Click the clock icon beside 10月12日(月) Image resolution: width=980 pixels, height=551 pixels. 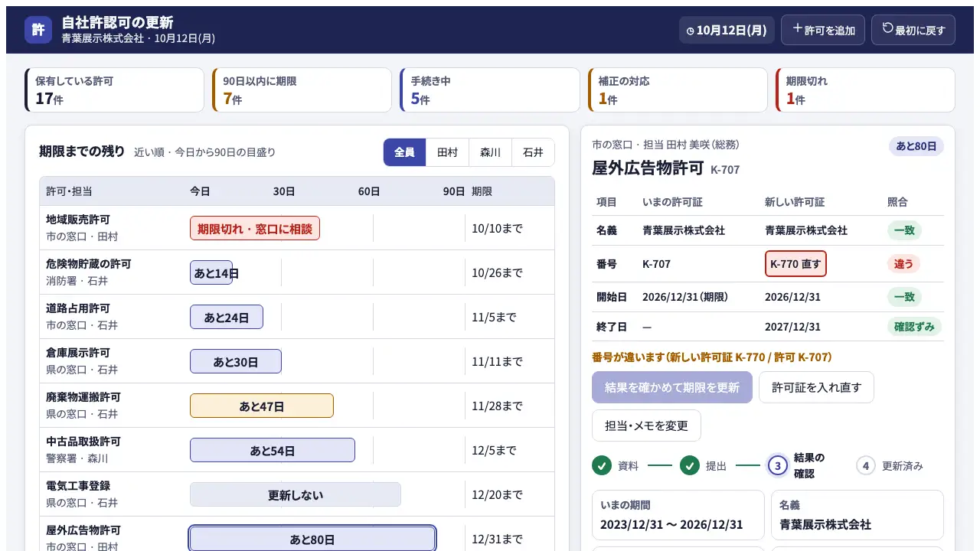click(691, 31)
